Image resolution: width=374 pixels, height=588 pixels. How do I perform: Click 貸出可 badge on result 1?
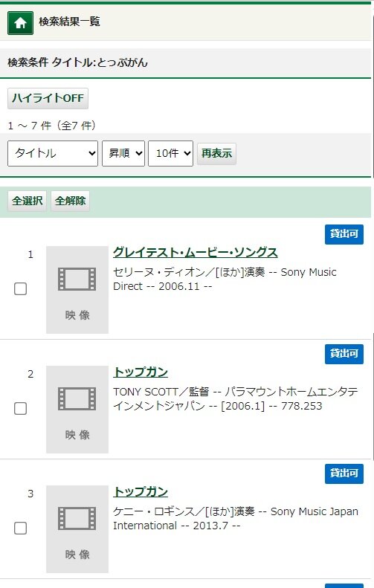[344, 234]
